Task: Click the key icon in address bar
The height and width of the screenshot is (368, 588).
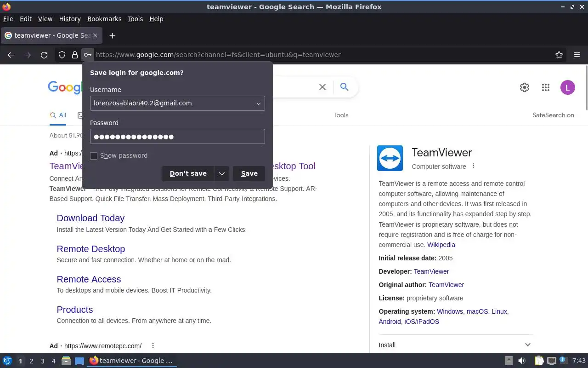Action: pos(87,55)
